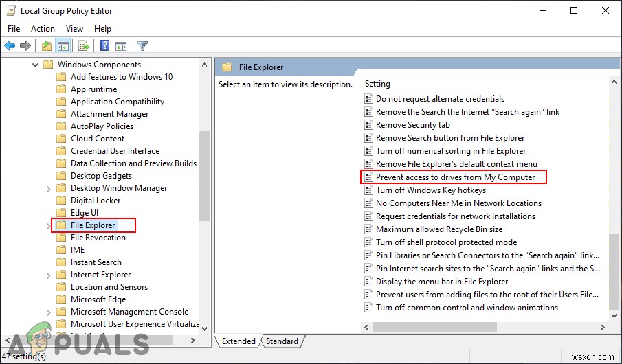Select Location and Sensors folder
The width and height of the screenshot is (622, 364).
point(109,287)
